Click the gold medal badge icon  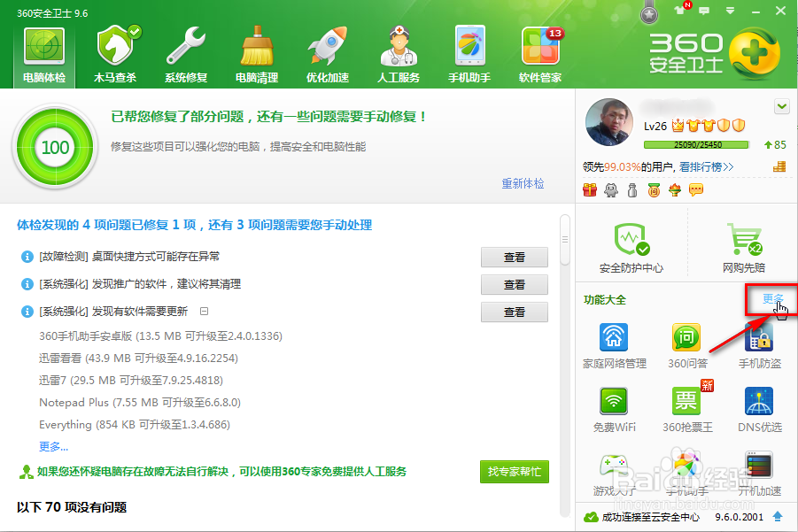[x=654, y=190]
